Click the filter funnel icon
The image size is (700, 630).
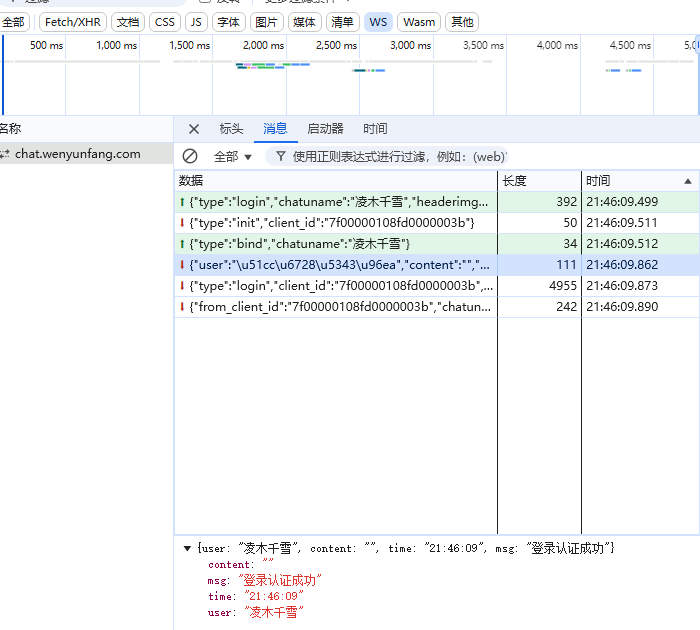[x=280, y=156]
